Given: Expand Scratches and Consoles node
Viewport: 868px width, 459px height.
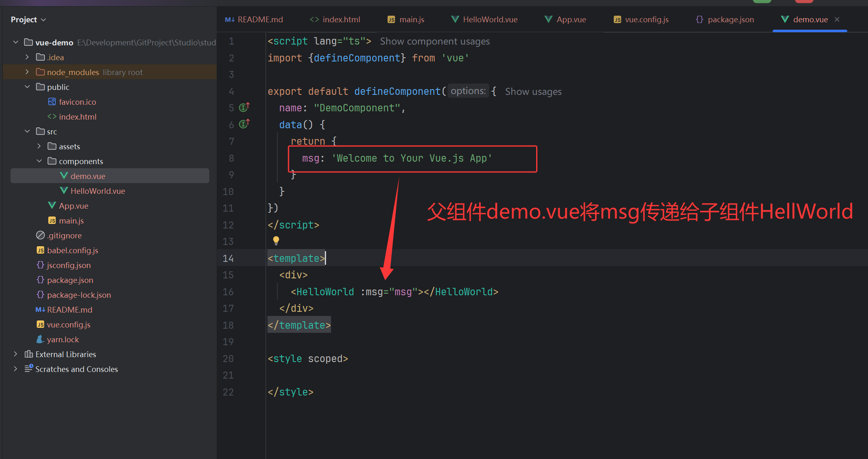Looking at the screenshot, I should (x=16, y=369).
